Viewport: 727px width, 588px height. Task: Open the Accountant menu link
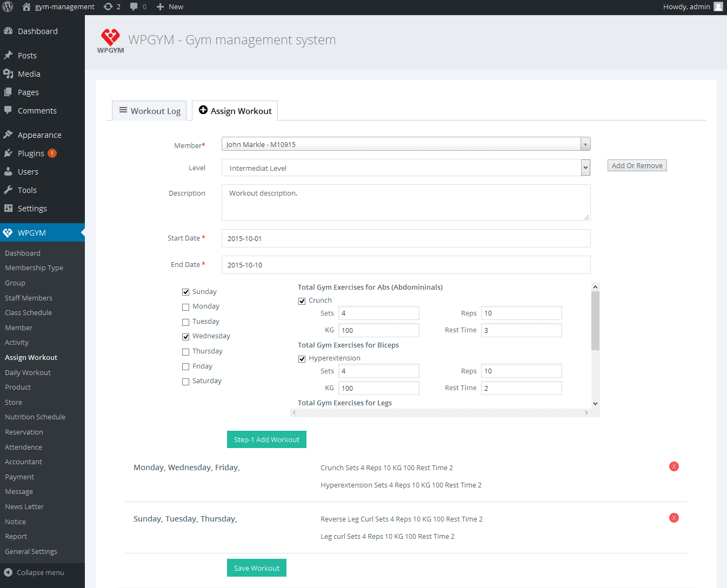[23, 462]
